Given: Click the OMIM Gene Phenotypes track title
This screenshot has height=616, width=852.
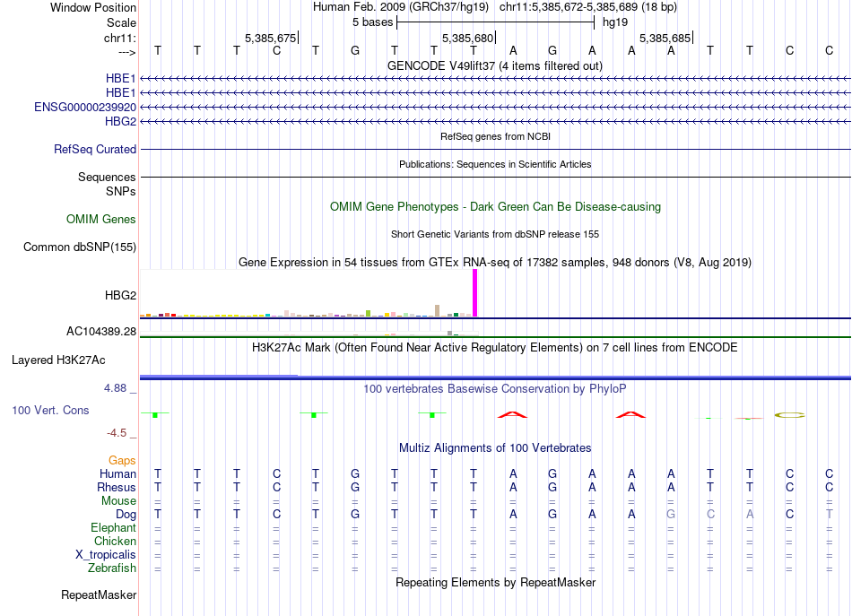Looking at the screenshot, I should tap(496, 206).
